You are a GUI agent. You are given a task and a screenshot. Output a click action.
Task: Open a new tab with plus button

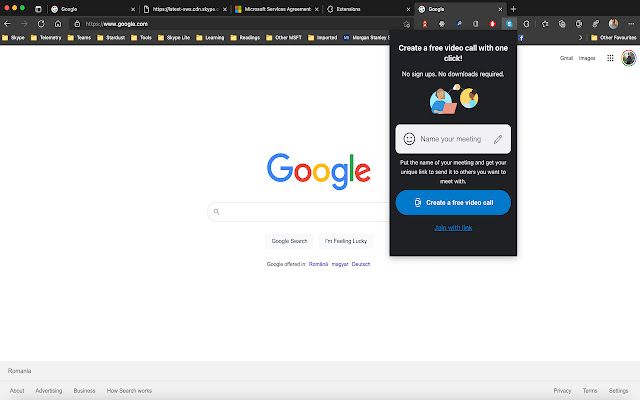[x=513, y=9]
